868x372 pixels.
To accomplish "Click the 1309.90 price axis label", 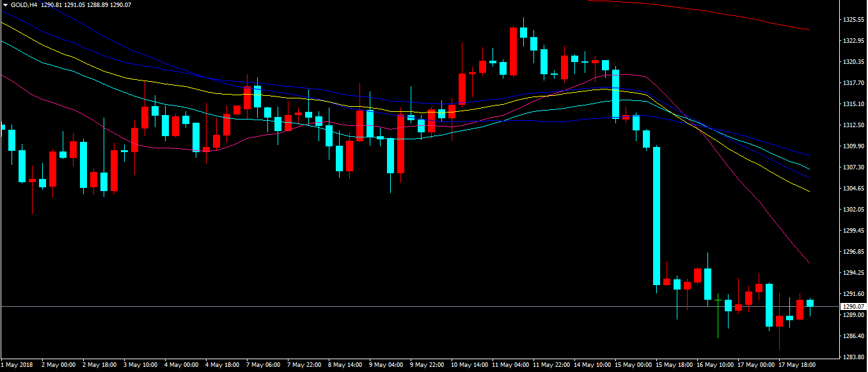I will (x=853, y=146).
